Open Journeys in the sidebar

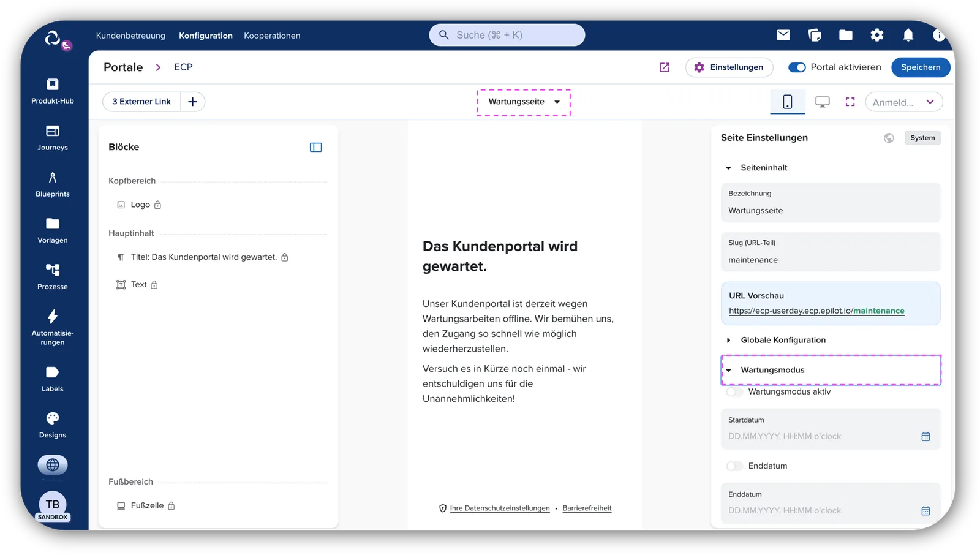53,137
